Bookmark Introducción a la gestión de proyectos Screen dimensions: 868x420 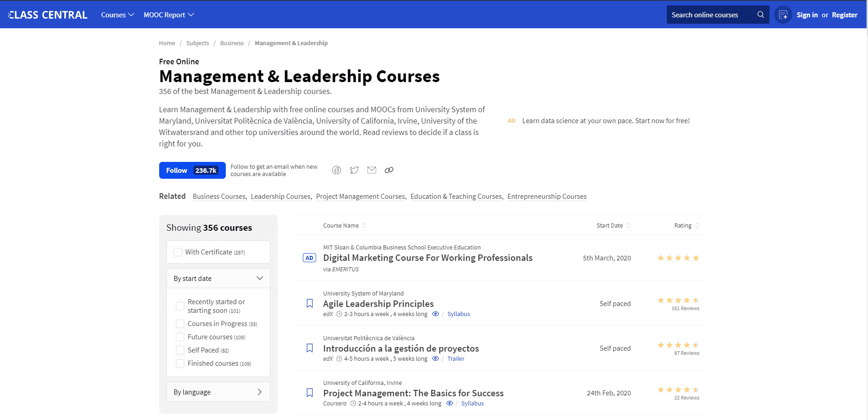click(310, 348)
